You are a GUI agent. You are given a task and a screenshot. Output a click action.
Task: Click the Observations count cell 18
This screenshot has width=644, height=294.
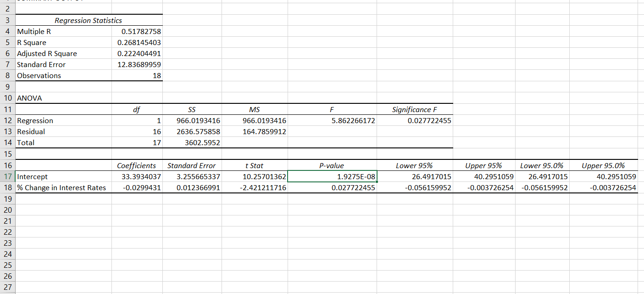[137, 76]
